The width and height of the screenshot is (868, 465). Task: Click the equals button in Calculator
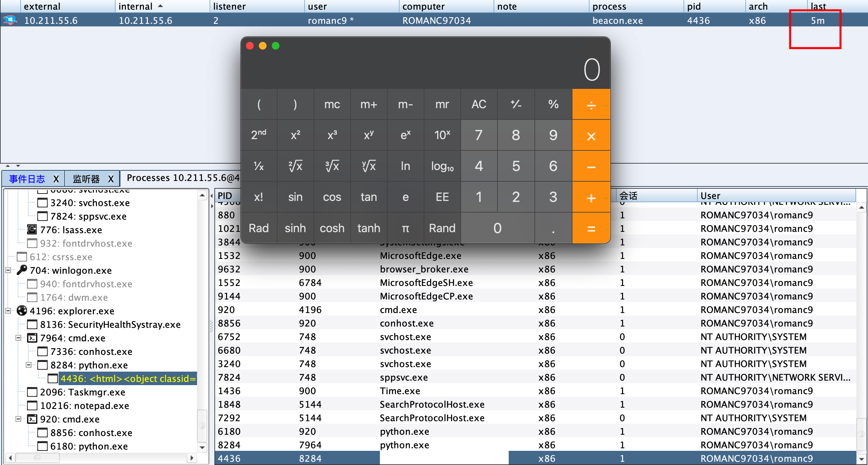click(x=591, y=228)
